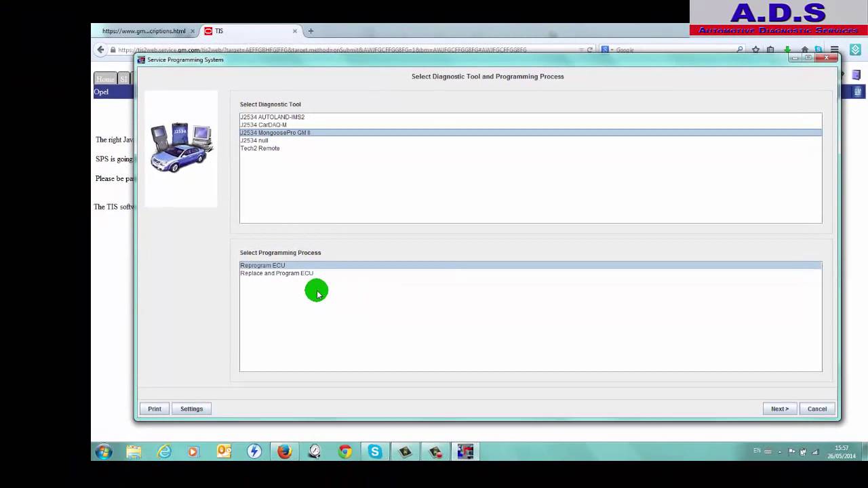868x488 pixels.
Task: Open Windows Media Player taskbar icon
Action: 193,451
